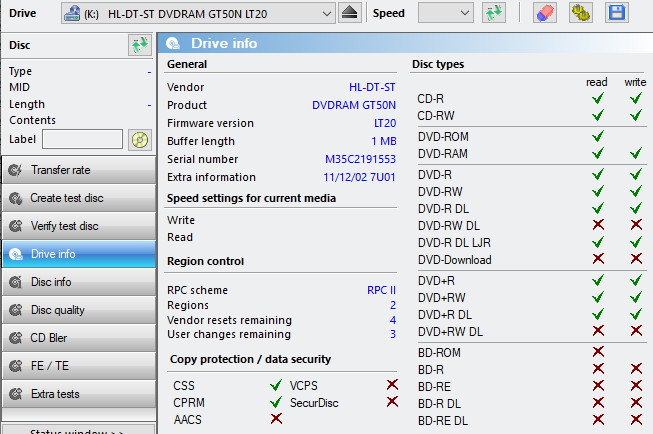
Task: Click the CD-RW disc type label
Action: point(436,116)
